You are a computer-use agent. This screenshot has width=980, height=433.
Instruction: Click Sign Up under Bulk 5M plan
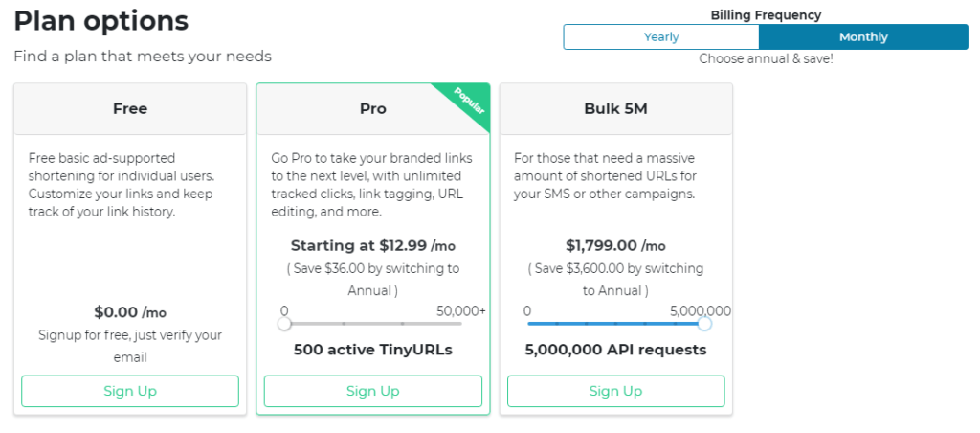pos(615,391)
